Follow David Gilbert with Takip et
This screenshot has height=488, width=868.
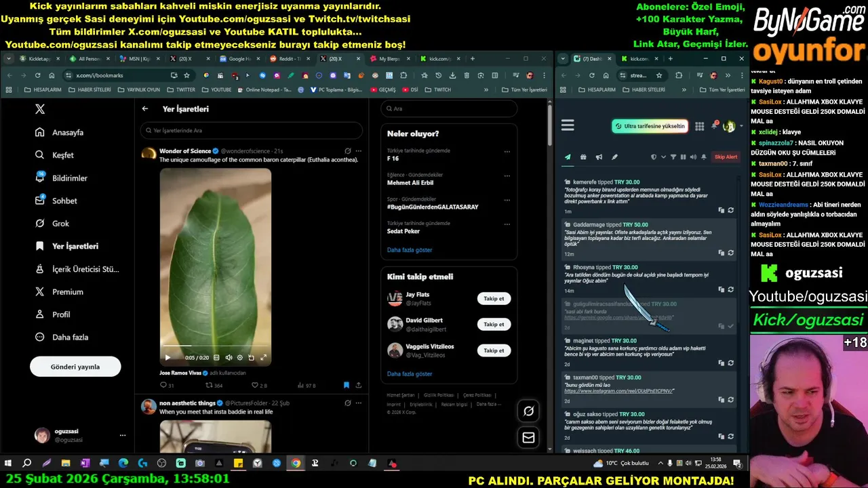494,325
